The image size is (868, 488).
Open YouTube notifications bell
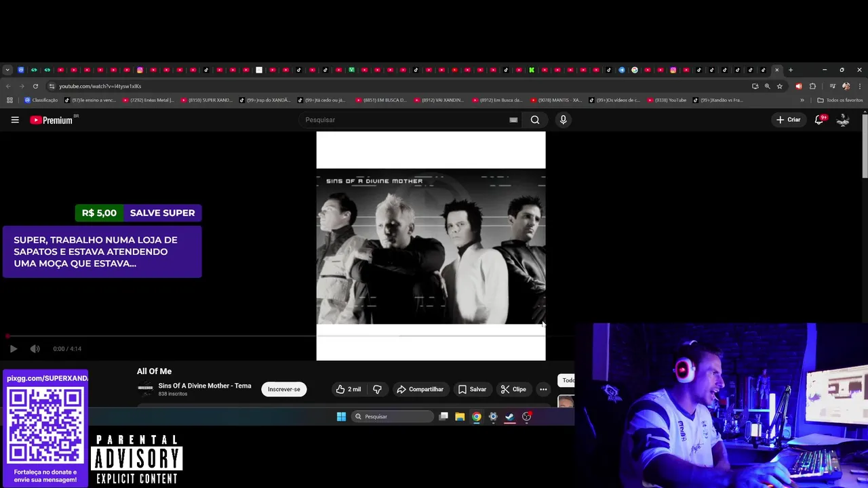(819, 120)
